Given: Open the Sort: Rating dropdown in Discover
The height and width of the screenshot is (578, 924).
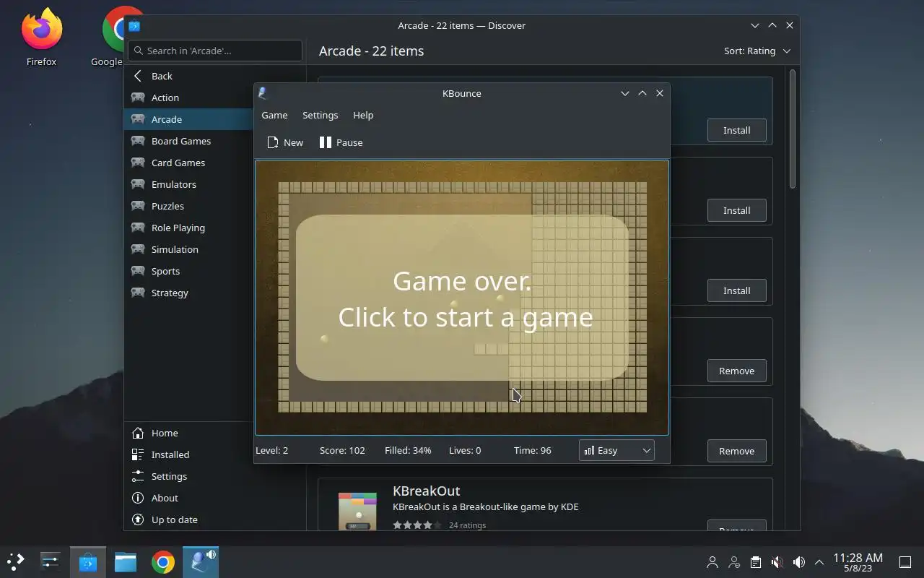Looking at the screenshot, I should point(757,51).
